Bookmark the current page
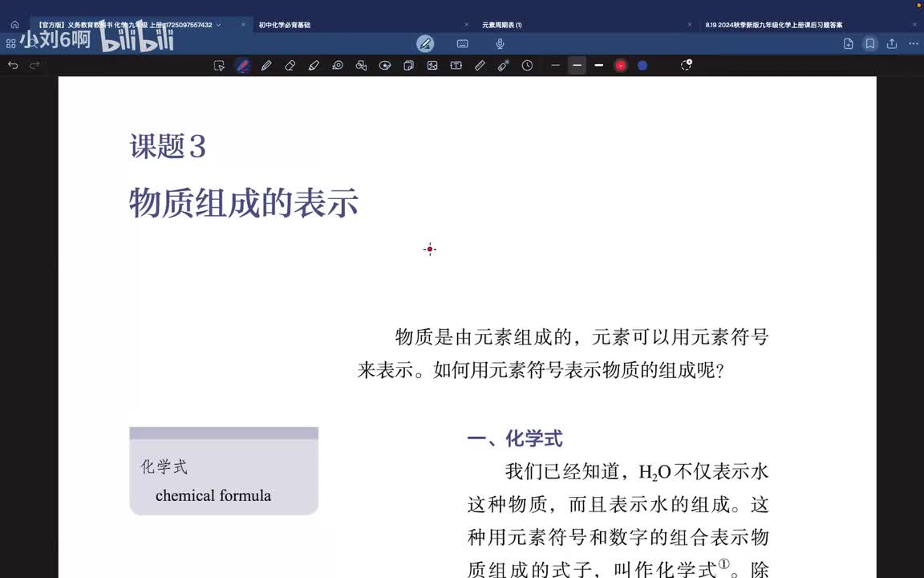 pos(869,43)
